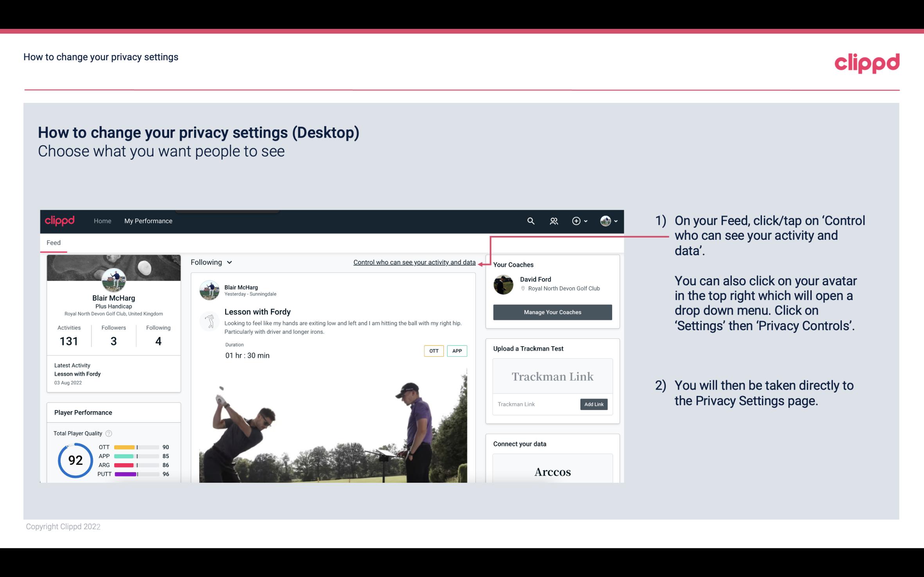Screen dimensions: 924x577
Task: Click the people/followers icon in navbar
Action: (x=554, y=221)
